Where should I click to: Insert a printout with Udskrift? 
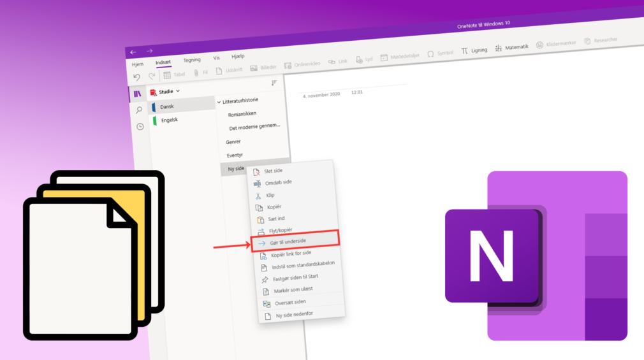(229, 71)
